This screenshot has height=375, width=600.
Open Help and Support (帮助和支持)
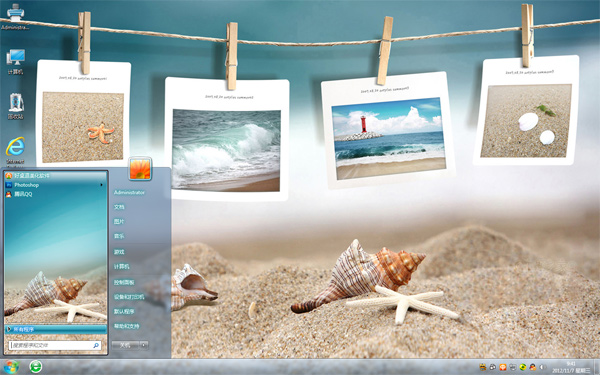pyautogui.click(x=126, y=326)
